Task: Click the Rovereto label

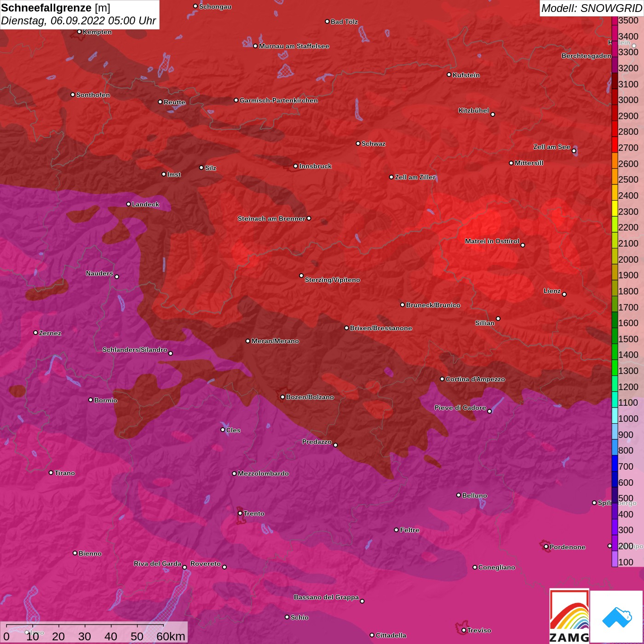Action: coord(206,563)
